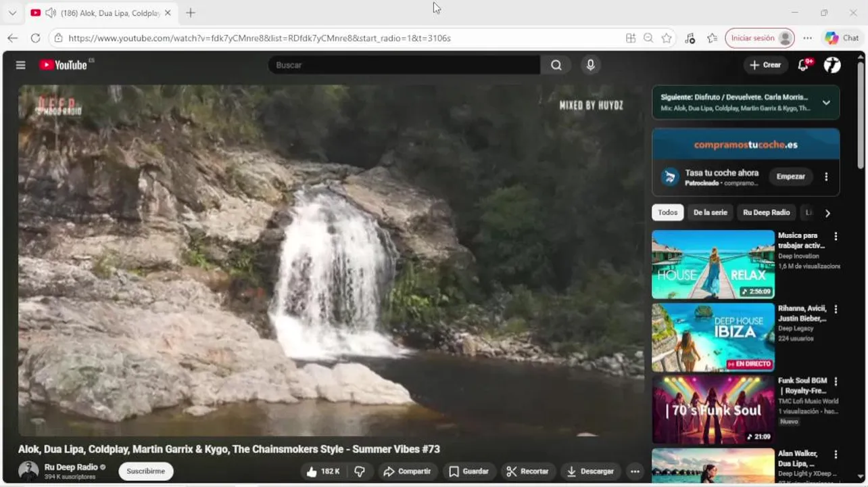Click the search magnifier button
Screen dimensions: 868x487
556,65
